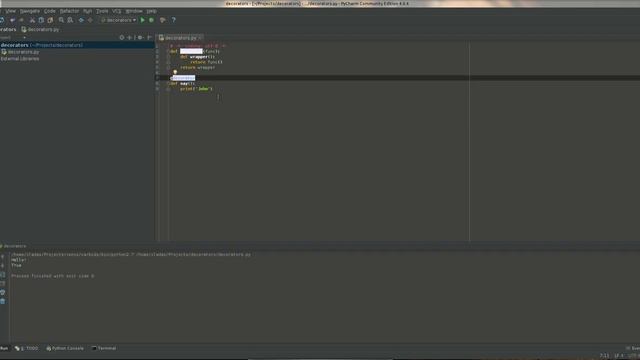
Task: Open the Window menu
Action: click(x=134, y=11)
